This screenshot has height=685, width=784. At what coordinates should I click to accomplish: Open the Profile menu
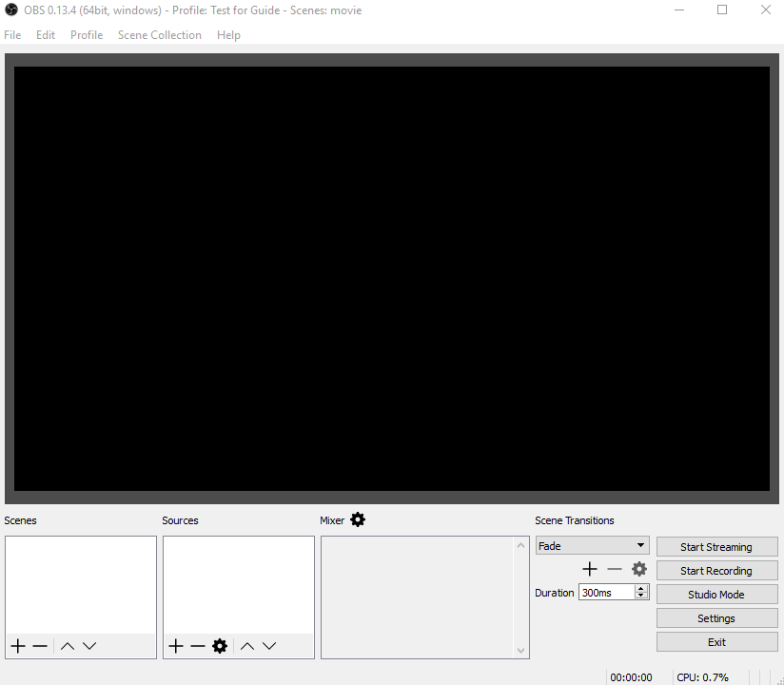click(87, 35)
